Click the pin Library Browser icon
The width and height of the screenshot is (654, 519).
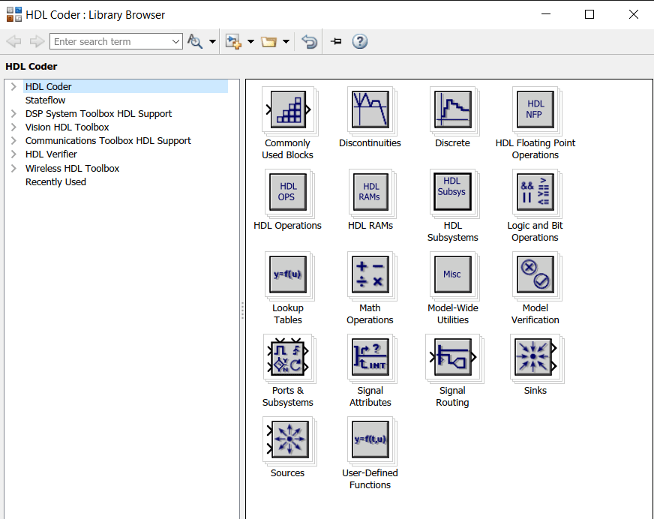(336, 41)
